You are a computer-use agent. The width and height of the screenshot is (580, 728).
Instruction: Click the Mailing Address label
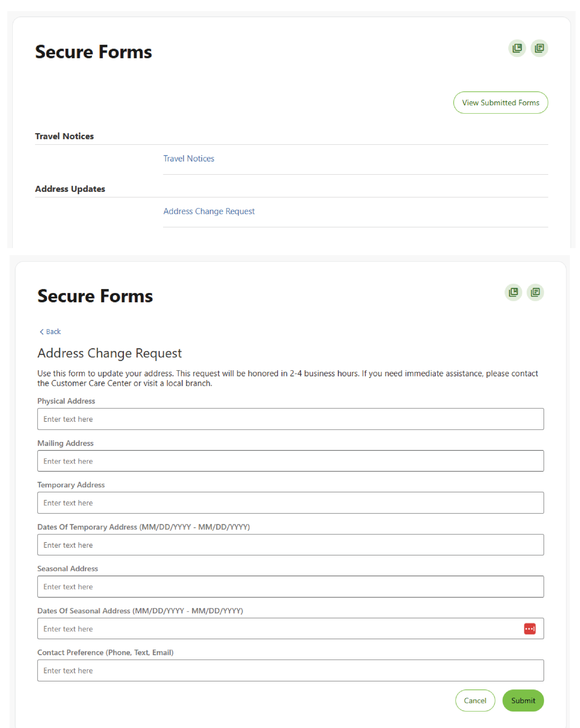pos(65,443)
